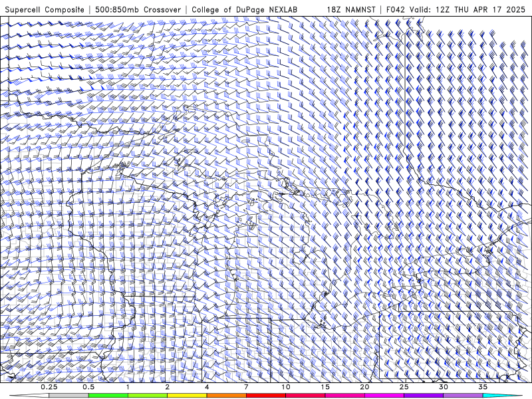
Task: Click the legend value "2"
Action: [x=168, y=387]
